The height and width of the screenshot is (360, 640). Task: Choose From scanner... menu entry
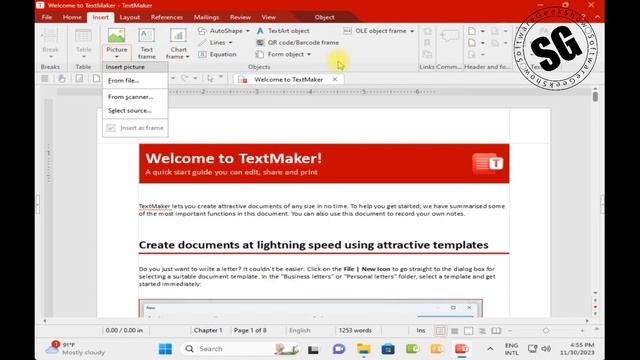coord(135,97)
